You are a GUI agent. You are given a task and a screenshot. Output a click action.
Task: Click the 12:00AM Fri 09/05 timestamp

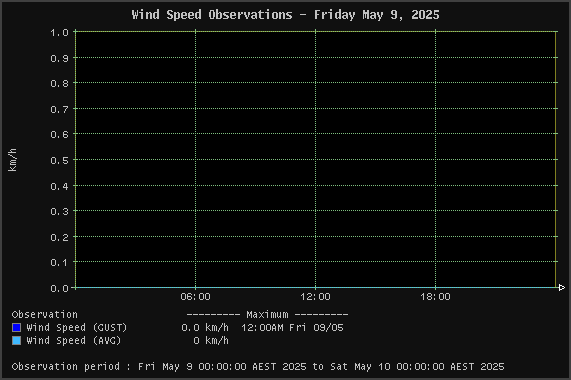pos(292,328)
